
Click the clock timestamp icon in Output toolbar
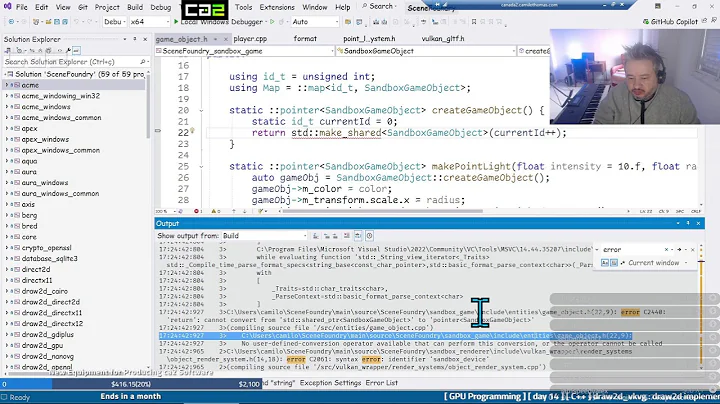click(369, 236)
